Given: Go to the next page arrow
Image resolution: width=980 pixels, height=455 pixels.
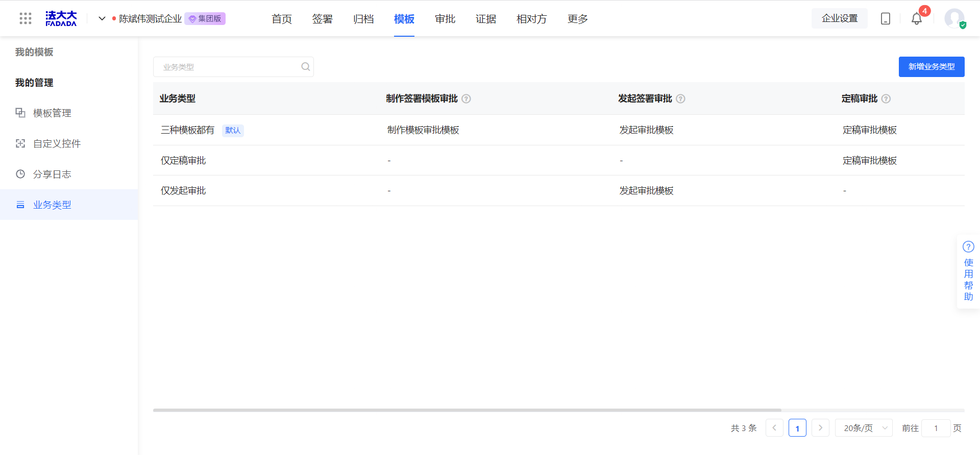Looking at the screenshot, I should [820, 428].
